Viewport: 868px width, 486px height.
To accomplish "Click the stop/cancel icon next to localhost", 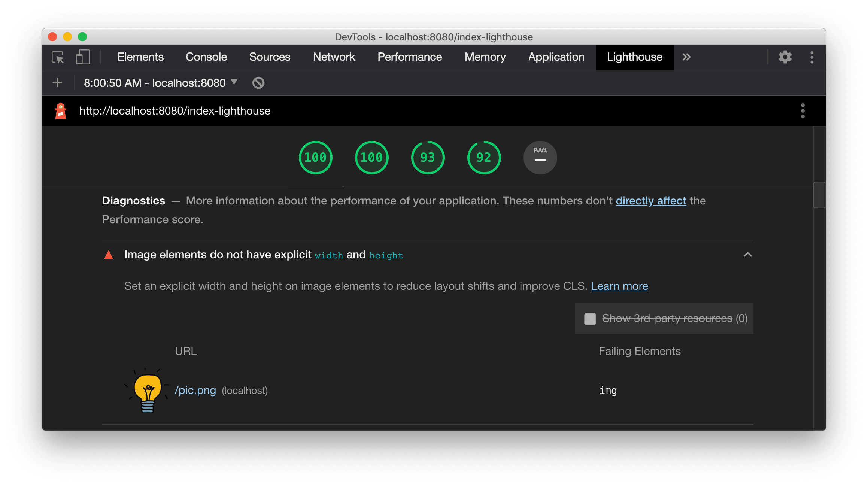I will coord(259,83).
